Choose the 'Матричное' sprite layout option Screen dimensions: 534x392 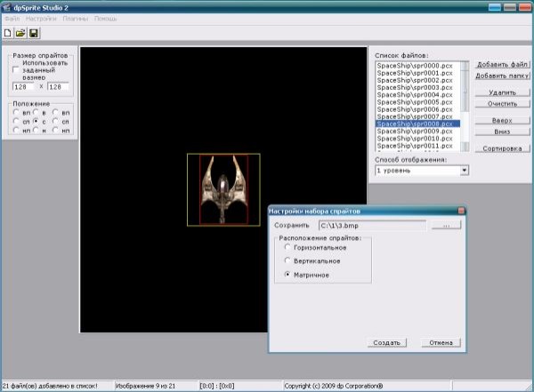click(x=287, y=276)
